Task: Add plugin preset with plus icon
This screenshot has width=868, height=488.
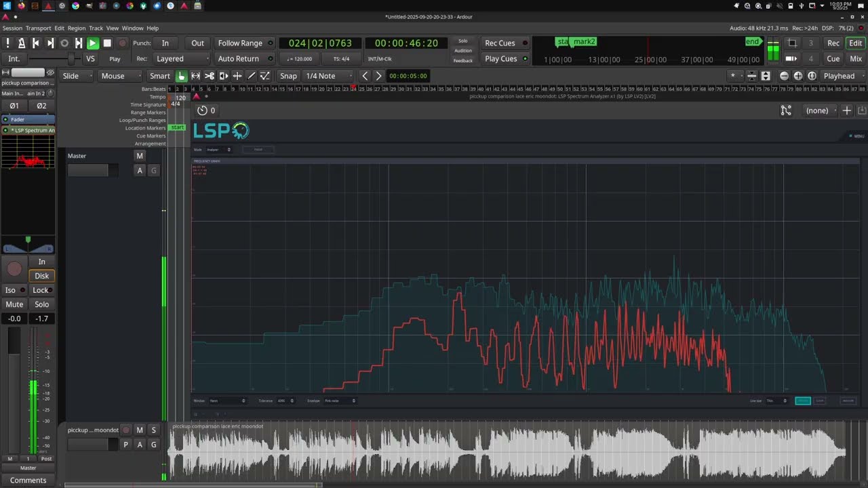Action: [x=846, y=110]
